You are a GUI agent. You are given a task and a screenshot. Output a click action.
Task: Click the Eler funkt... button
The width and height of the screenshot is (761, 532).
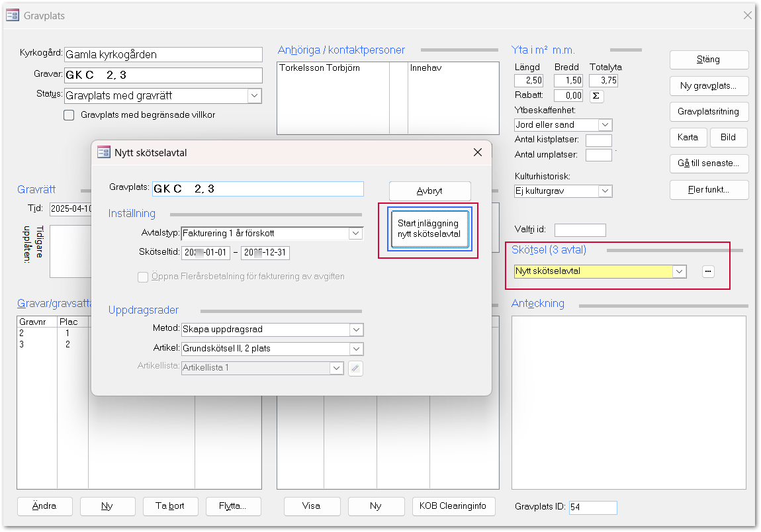pos(709,190)
